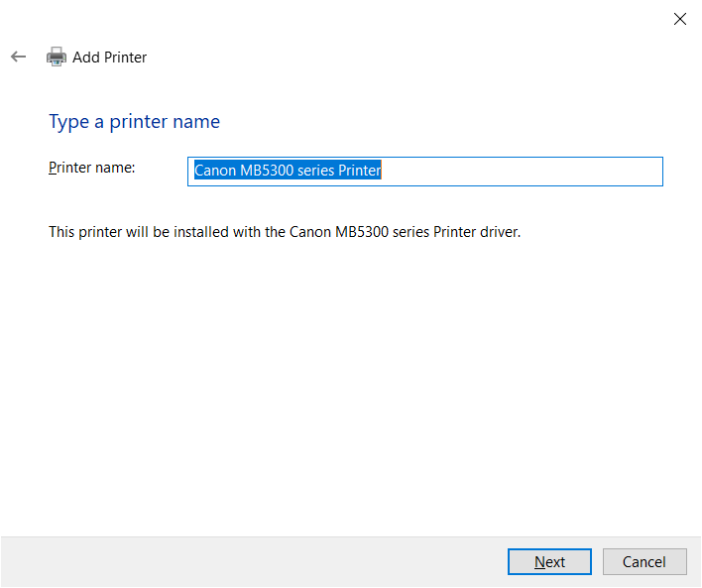Click the Type a printer name heading
This screenshot has height=588, width=702.
(x=134, y=121)
